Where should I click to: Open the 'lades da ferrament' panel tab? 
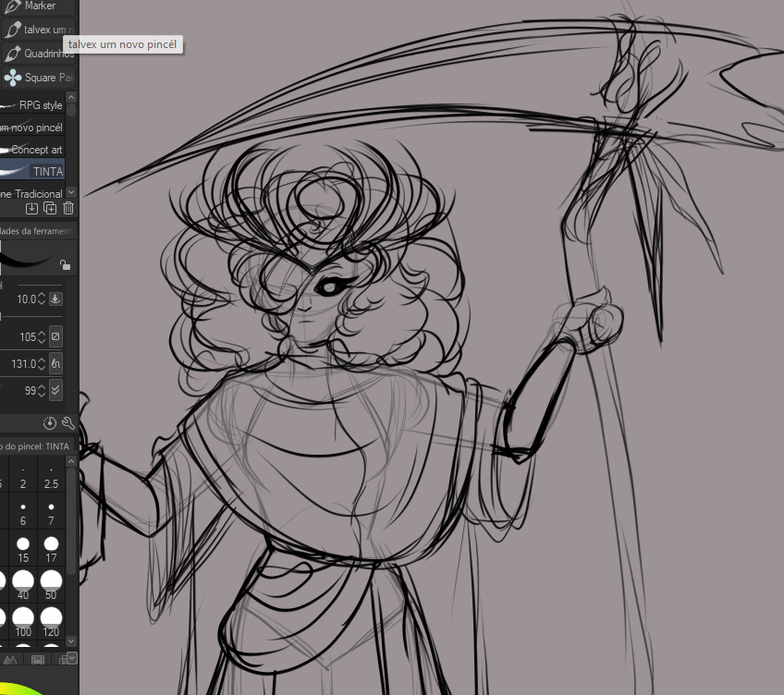(36, 231)
